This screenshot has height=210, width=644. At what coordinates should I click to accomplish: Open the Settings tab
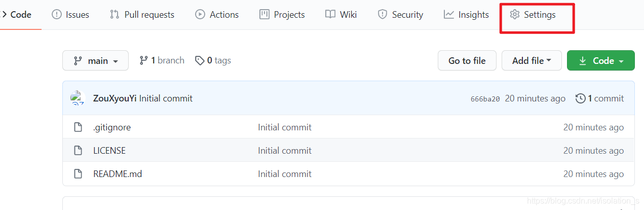point(533,15)
